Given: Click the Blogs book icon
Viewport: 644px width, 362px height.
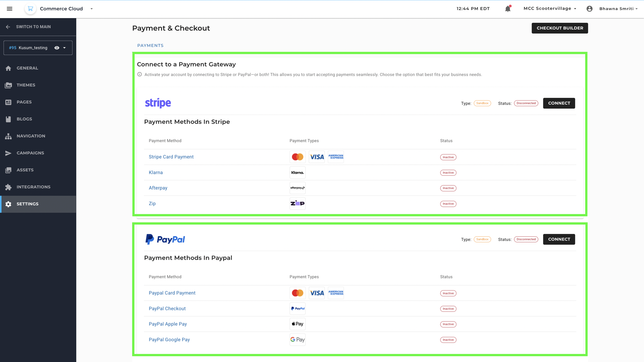Looking at the screenshot, I should tap(8, 119).
